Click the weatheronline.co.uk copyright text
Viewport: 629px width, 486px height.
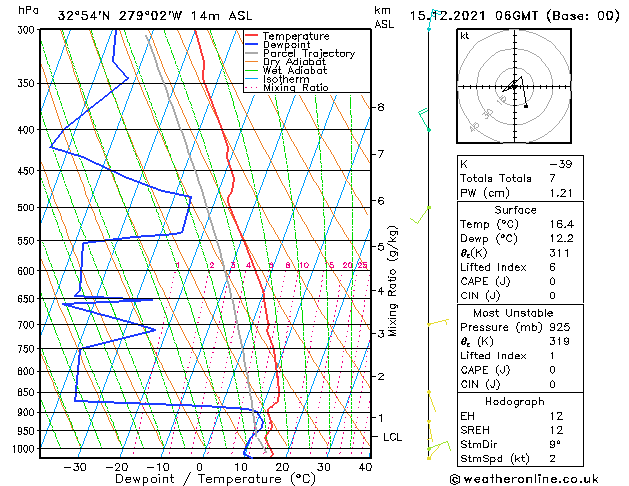524,479
